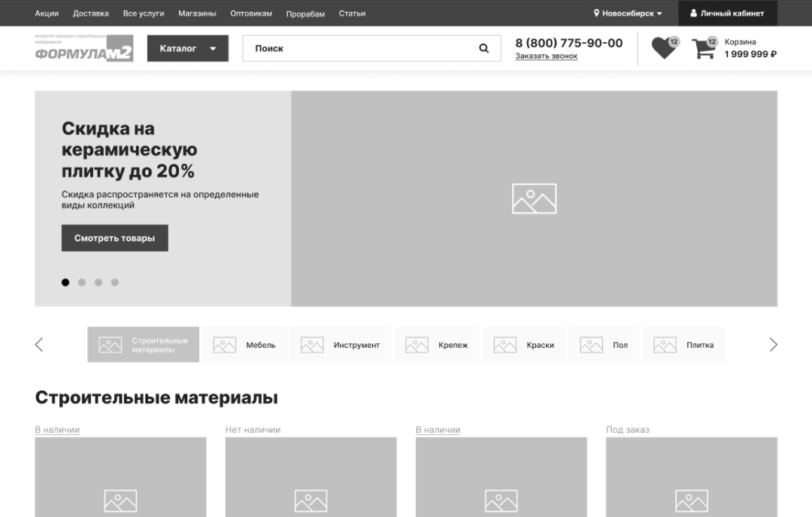
Task: Open the Новосибирск city selector
Action: [628, 14]
